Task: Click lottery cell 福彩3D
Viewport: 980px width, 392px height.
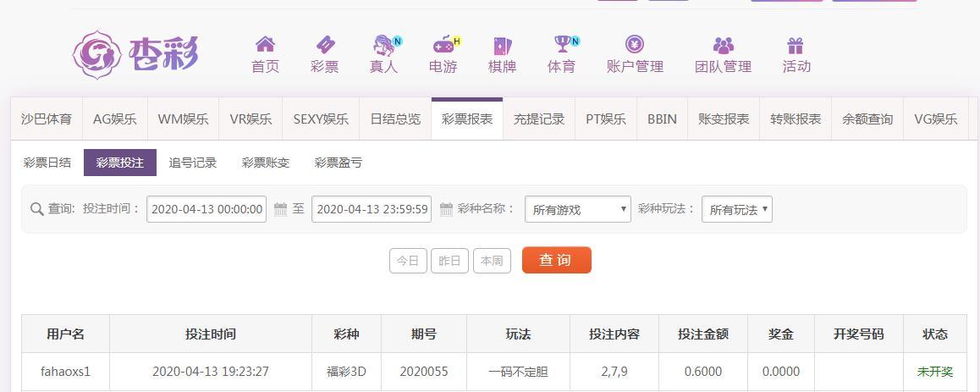Action: coord(347,372)
